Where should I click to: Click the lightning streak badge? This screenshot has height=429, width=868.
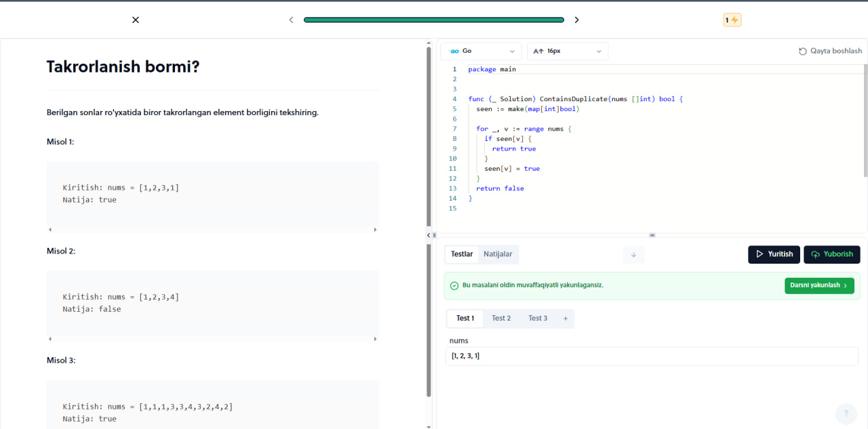[732, 20]
